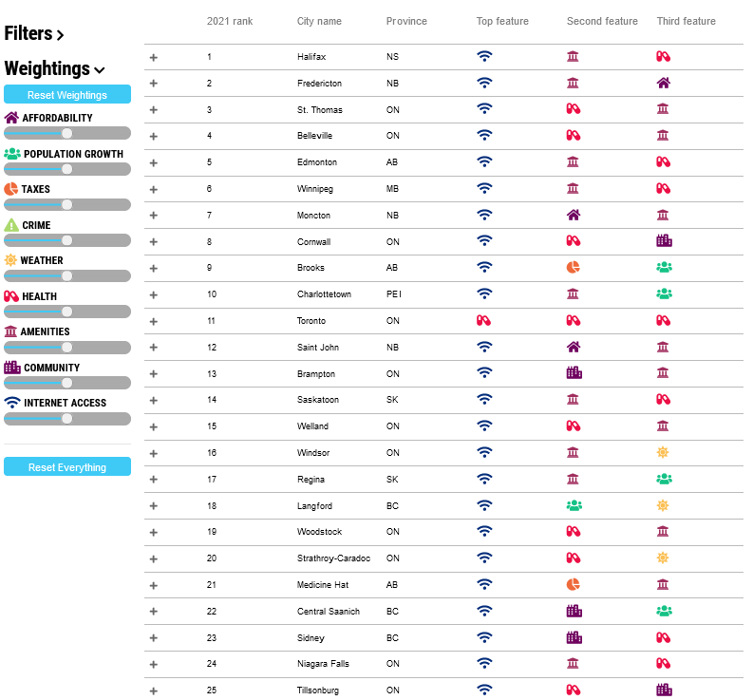Click the Reset Weightings button
This screenshot has width=753, height=700.
click(x=67, y=95)
